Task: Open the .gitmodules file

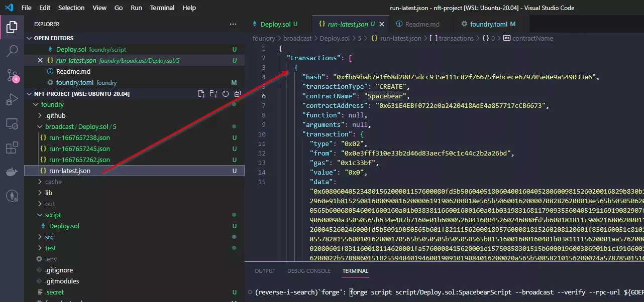Action: pyautogui.click(x=135, y=281)
